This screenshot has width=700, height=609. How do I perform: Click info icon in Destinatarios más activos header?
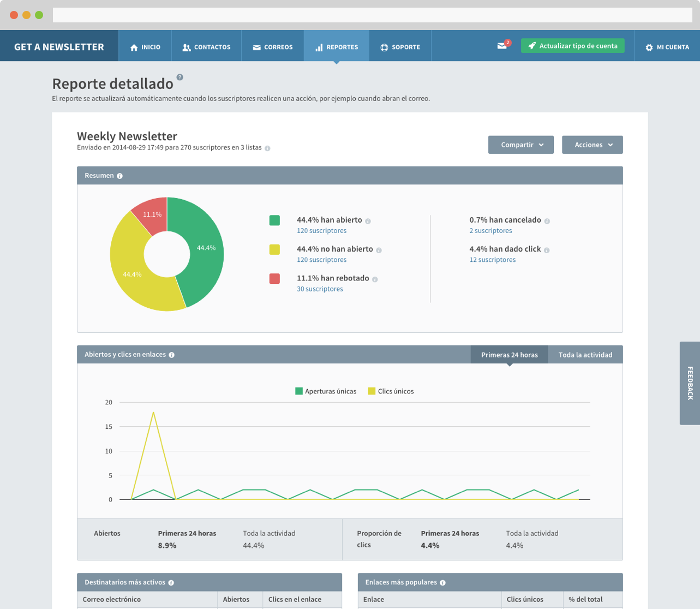point(171,583)
